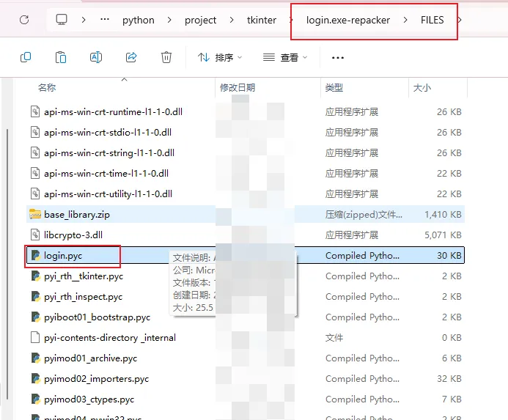
Task: Click the 压缩(zipped)文件 type cell
Action: 364,215
